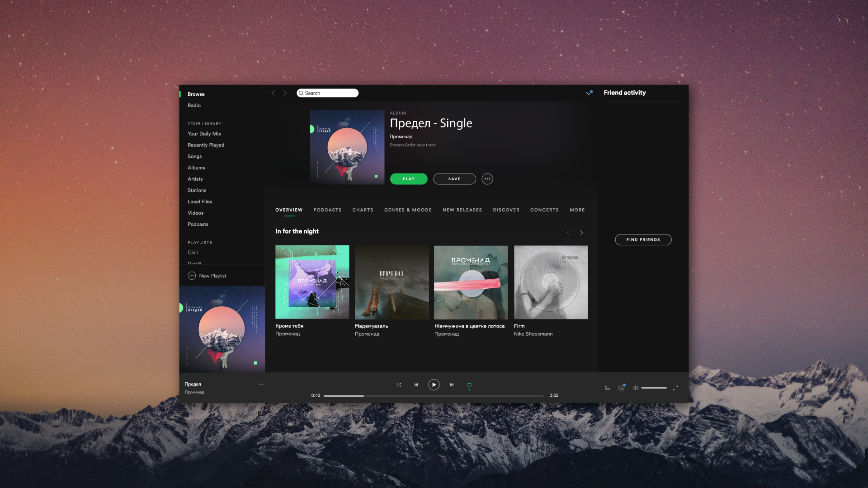Image resolution: width=868 pixels, height=488 pixels.
Task: Go to previous track
Action: pyautogui.click(x=416, y=385)
